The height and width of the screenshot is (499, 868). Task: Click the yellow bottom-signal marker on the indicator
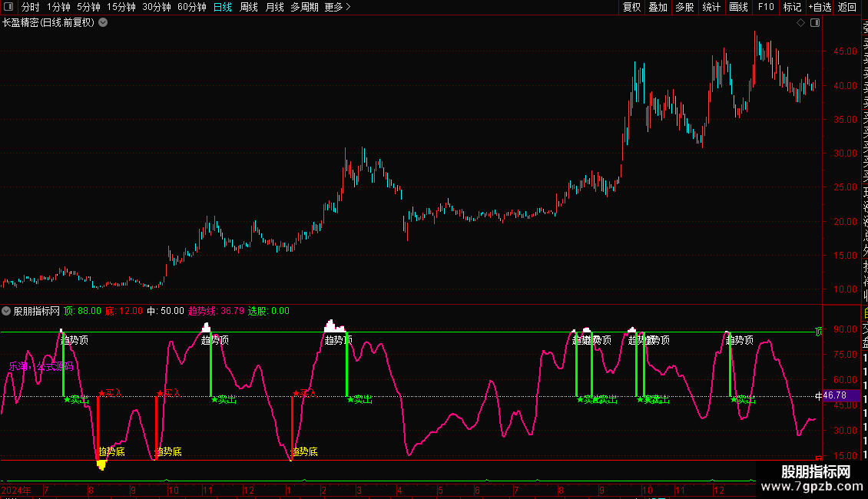click(101, 464)
